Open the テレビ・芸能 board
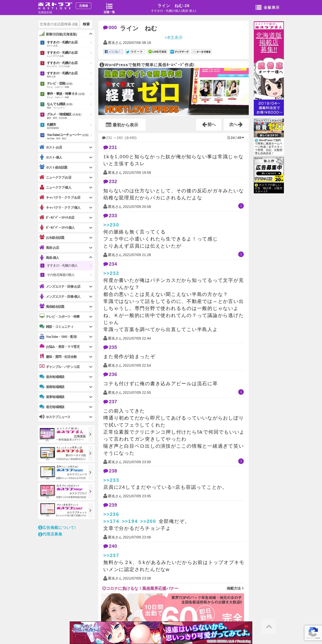 66,84
